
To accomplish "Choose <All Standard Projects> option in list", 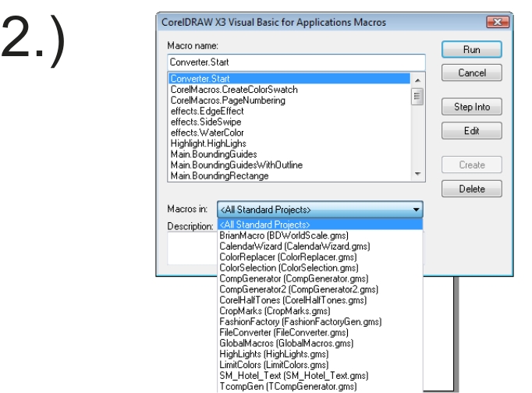I will click(320, 225).
